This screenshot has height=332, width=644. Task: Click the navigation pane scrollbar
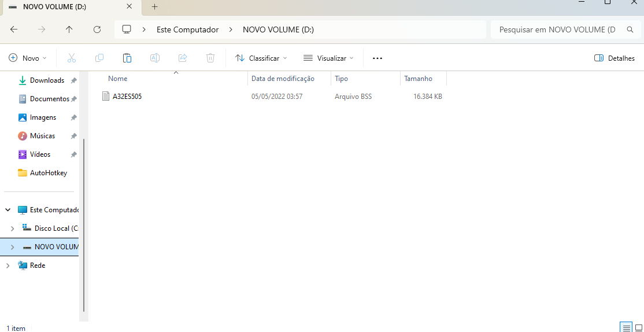pos(84,225)
